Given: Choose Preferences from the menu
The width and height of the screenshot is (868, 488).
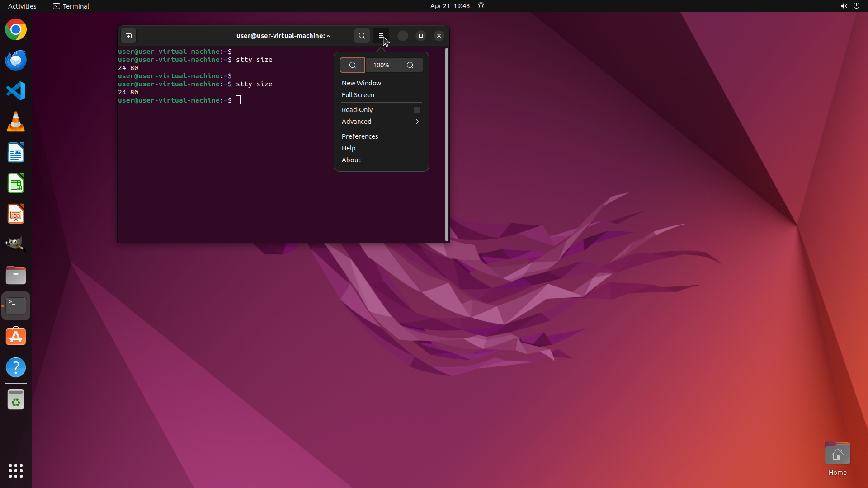Looking at the screenshot, I should click(360, 136).
